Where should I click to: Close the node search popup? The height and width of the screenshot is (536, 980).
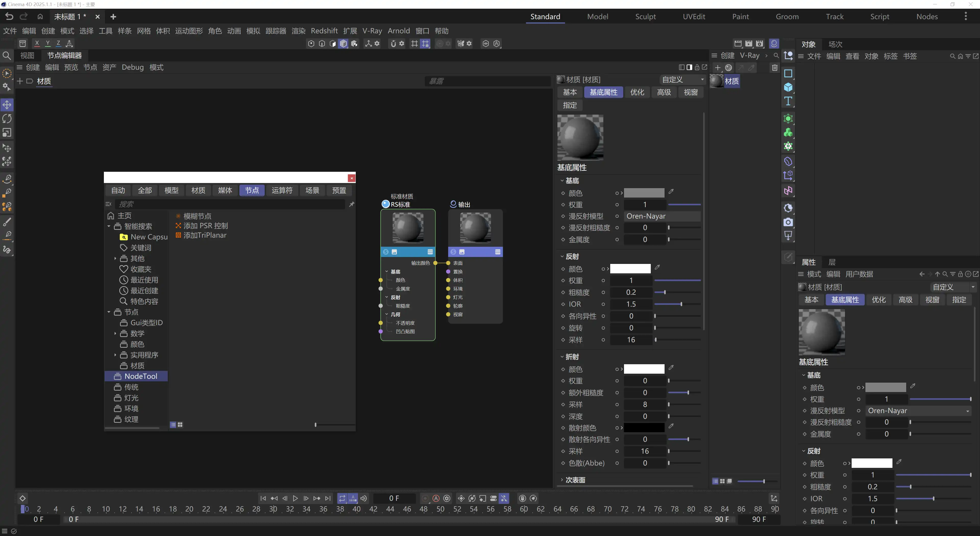351,178
